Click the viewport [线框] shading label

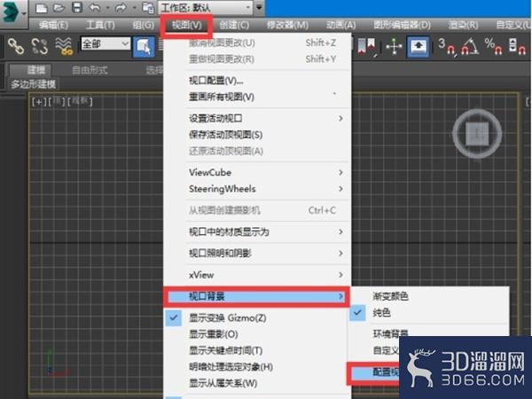click(80, 101)
